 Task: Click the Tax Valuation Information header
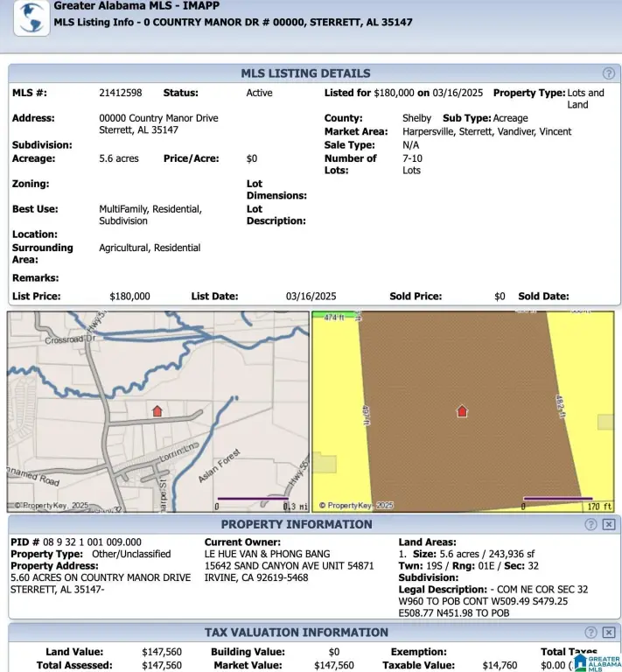tap(296, 632)
